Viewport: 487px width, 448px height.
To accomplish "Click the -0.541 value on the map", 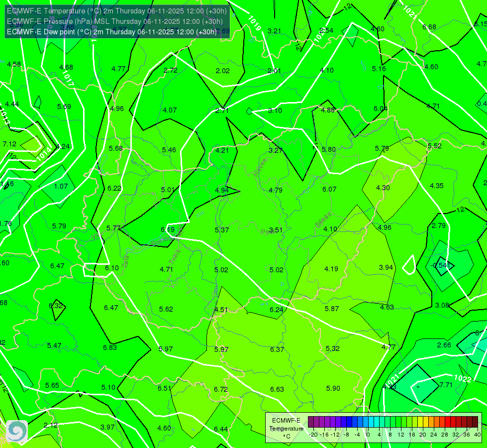I will point(440,265).
